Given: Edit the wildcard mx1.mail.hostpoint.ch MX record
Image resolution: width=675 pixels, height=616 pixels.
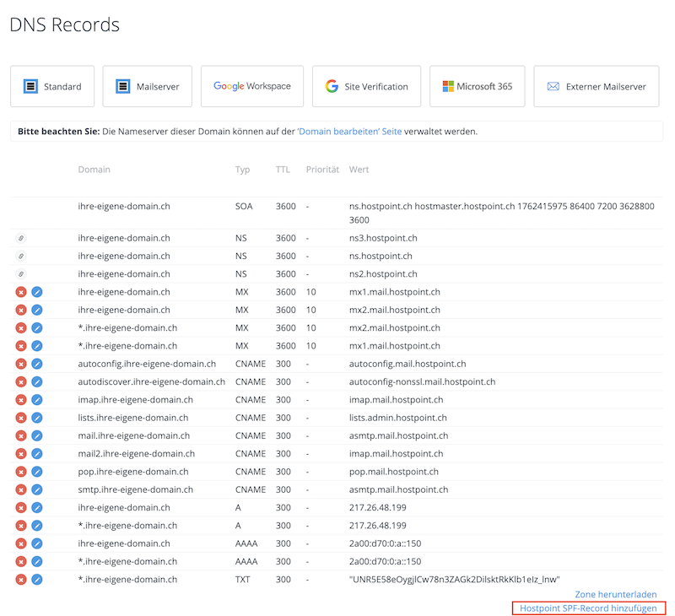Looking at the screenshot, I should click(37, 346).
